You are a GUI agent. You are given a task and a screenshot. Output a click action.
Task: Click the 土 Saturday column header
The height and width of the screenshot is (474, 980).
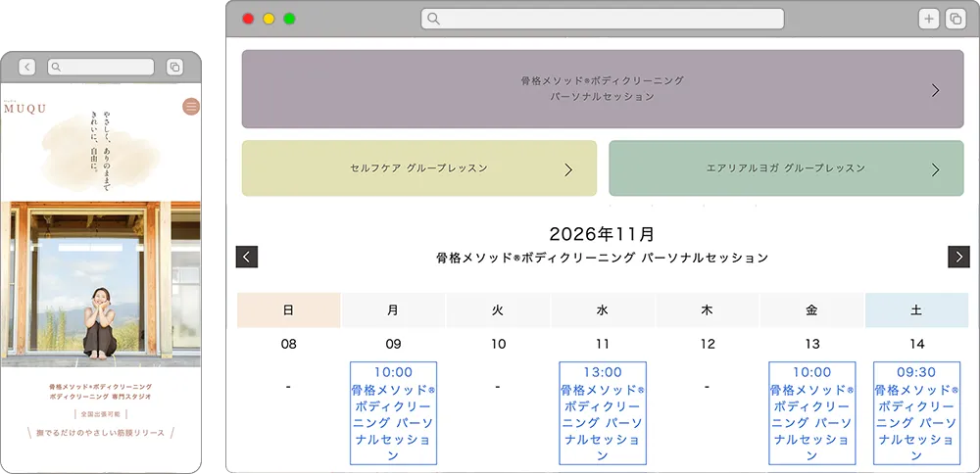pyautogui.click(x=916, y=310)
